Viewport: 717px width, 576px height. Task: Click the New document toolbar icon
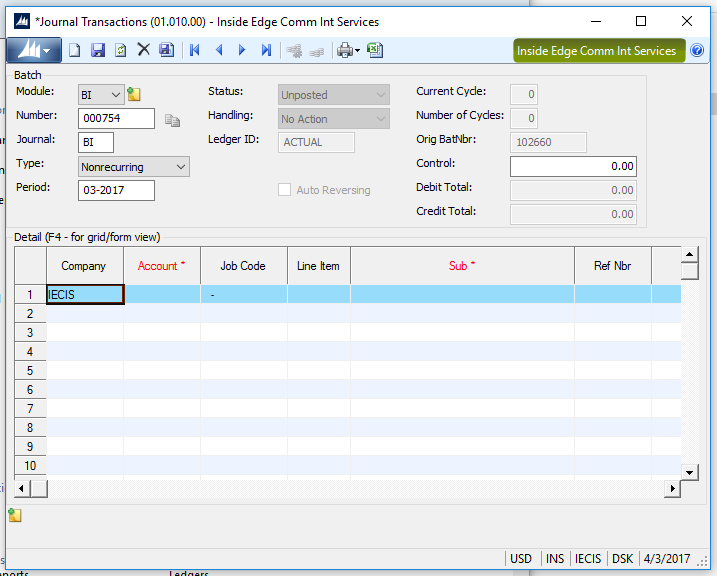pos(75,50)
